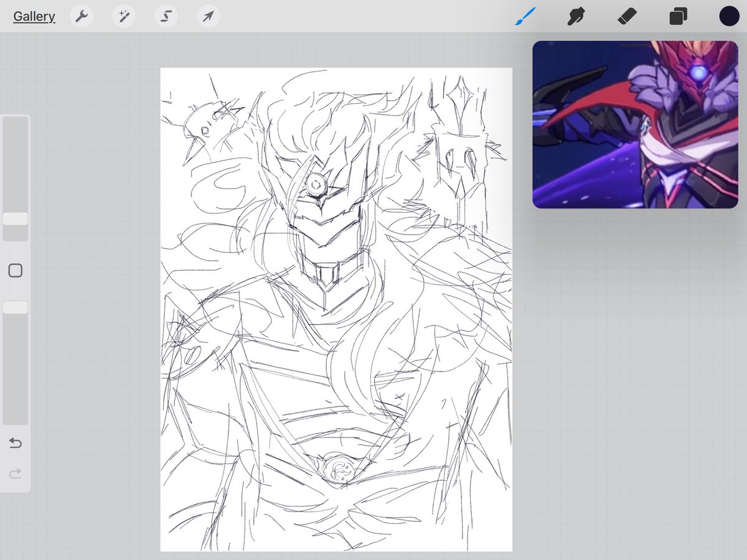Open the Layers panel
Viewport: 747px width, 560px height.
click(678, 17)
